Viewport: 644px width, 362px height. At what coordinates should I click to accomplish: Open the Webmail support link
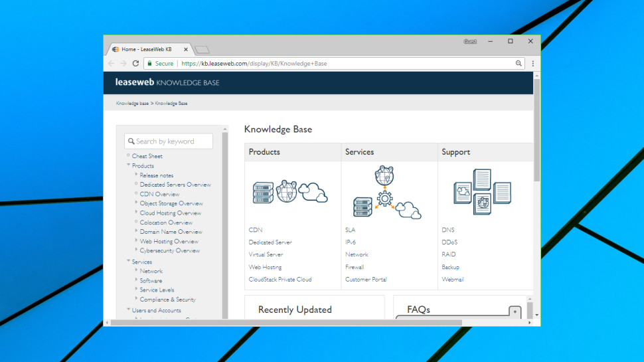click(x=453, y=280)
